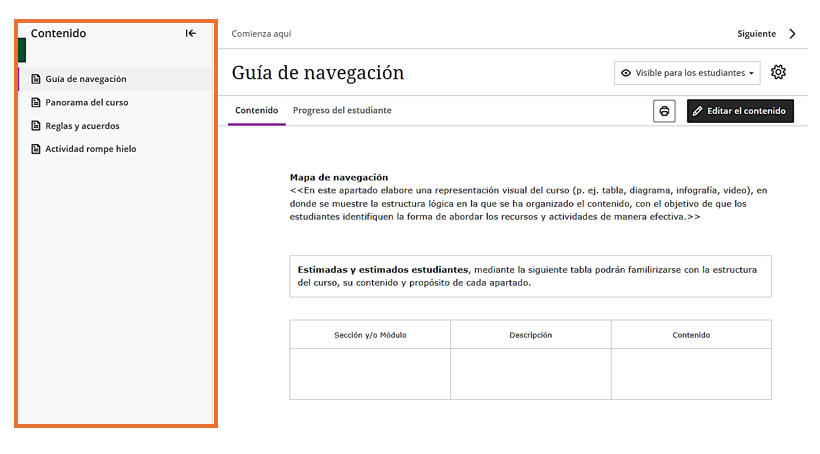Select Reglas y acuerdos in sidebar
Viewport: 820px width, 454px height.
(x=82, y=126)
